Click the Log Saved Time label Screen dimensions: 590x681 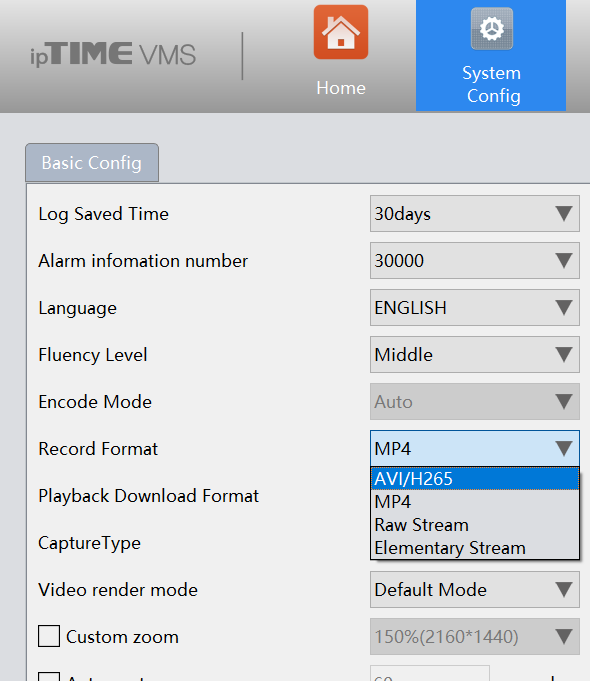click(x=103, y=214)
